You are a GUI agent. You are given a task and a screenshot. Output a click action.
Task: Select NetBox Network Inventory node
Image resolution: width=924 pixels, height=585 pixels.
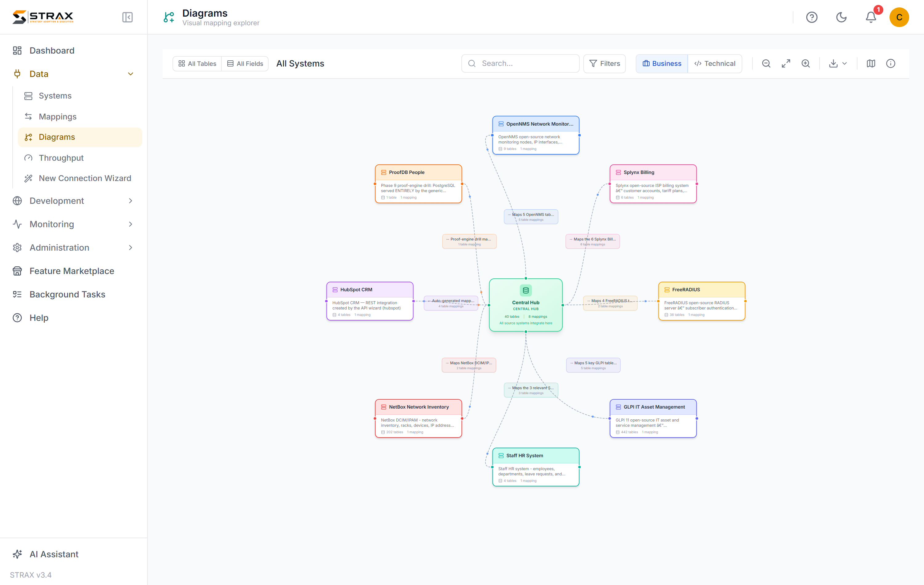pyautogui.click(x=418, y=418)
